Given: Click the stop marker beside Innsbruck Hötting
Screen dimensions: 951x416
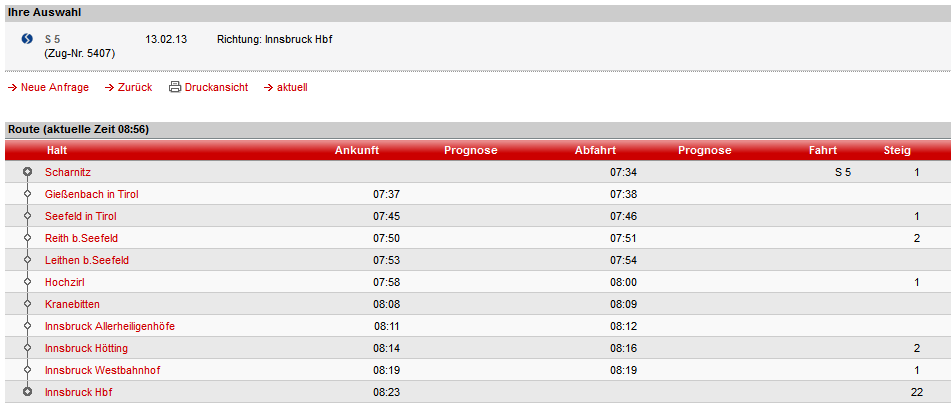Looking at the screenshot, I should 27,348.
